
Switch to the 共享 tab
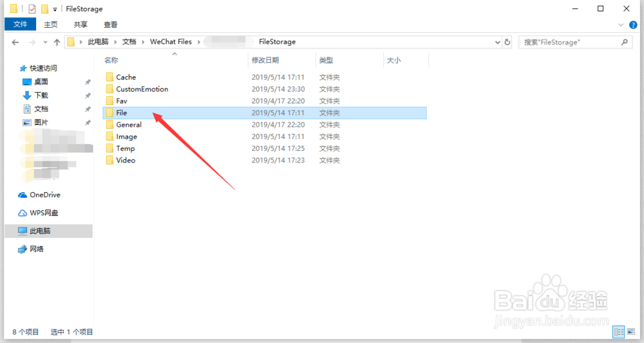tap(80, 24)
